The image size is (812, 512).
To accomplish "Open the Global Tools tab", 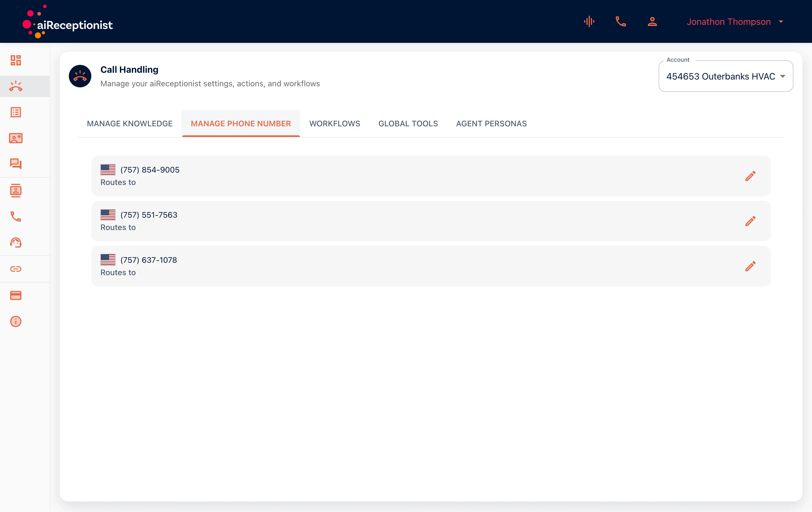I will pyautogui.click(x=408, y=123).
